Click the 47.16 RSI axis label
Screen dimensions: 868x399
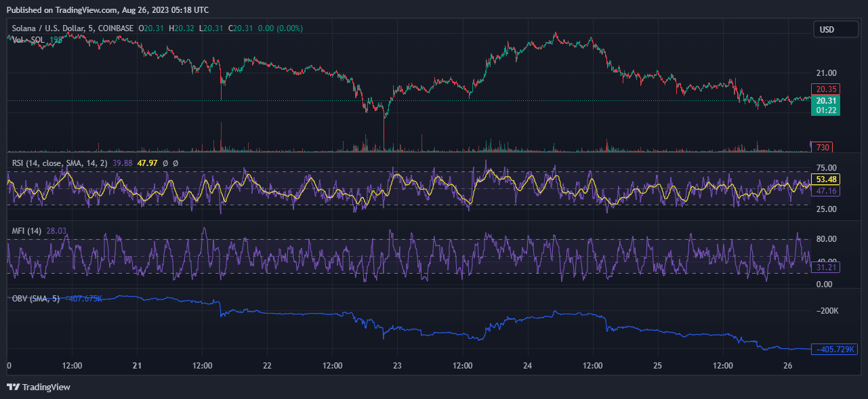[x=827, y=191]
